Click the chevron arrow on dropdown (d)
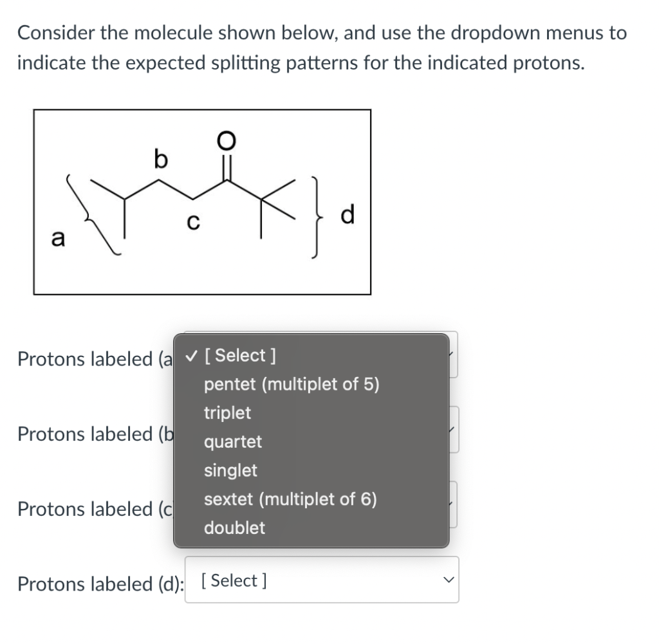The height and width of the screenshot is (644, 659). [449, 580]
